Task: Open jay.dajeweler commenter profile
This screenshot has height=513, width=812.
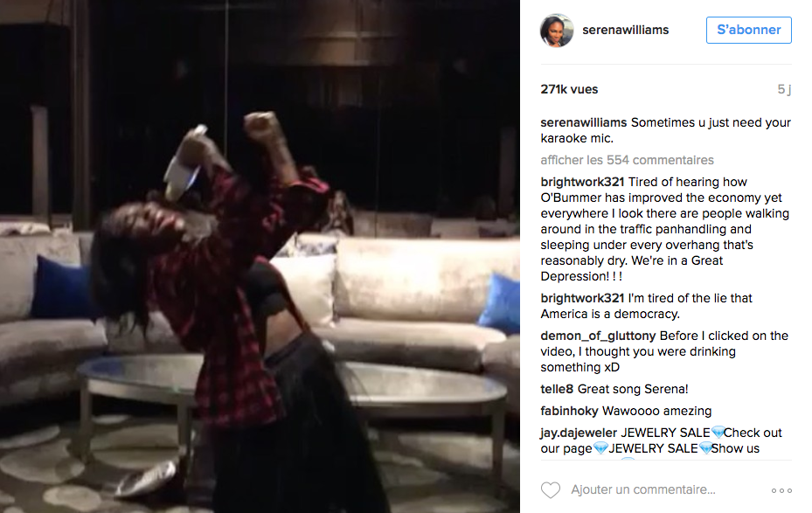Action: 579,433
